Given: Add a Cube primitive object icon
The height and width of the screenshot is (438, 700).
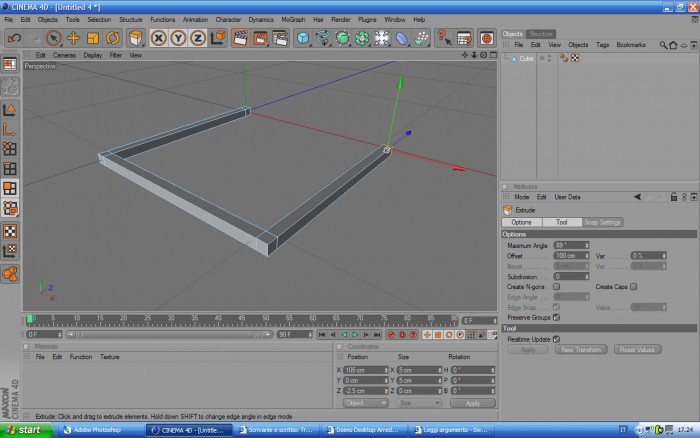Looking at the screenshot, I should [x=303, y=38].
